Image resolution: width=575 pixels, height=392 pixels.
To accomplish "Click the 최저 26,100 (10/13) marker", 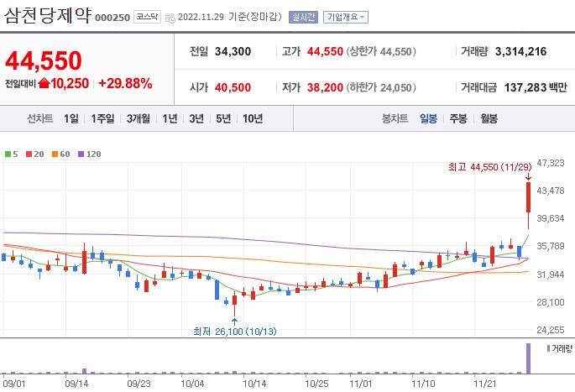I will coord(235,332).
